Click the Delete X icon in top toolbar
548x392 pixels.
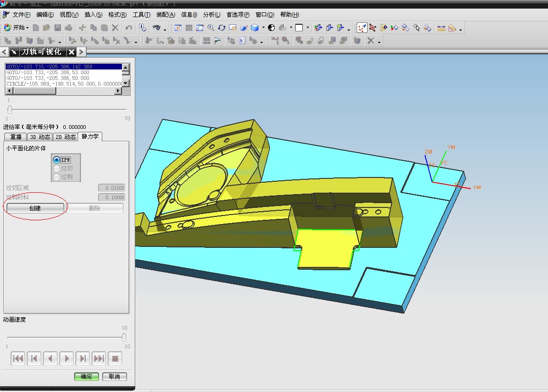coord(115,28)
